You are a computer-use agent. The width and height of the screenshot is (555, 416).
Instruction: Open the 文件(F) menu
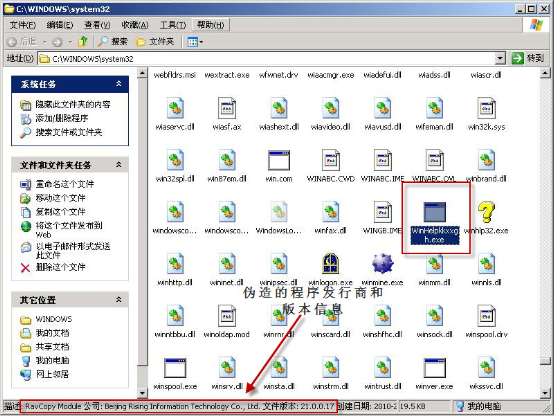tap(23, 25)
